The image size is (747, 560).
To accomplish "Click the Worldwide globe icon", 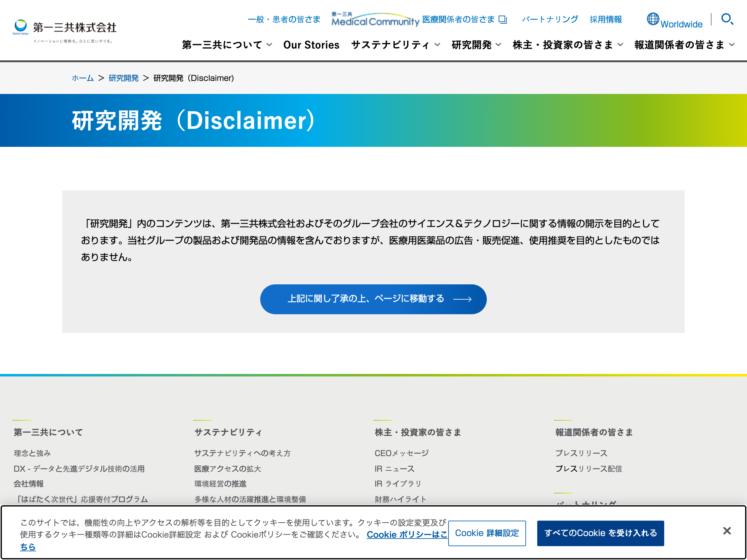I will pos(653,19).
